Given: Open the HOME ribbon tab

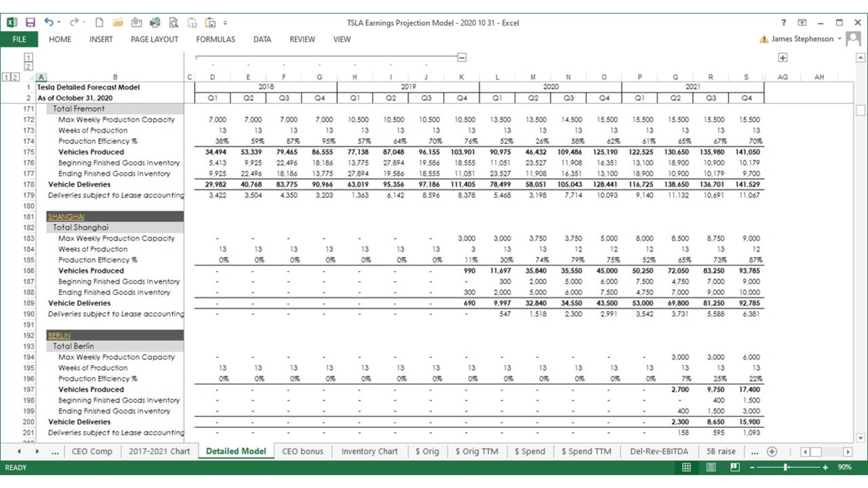Looking at the screenshot, I should [60, 39].
